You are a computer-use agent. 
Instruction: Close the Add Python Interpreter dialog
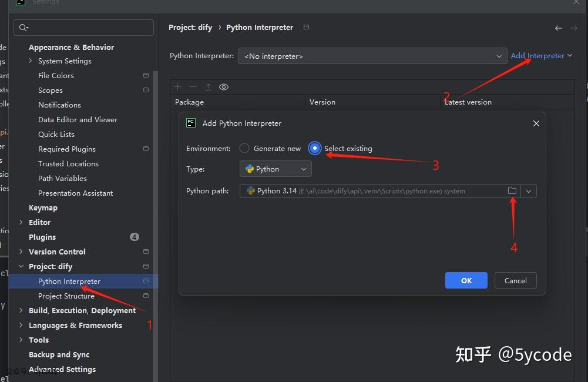[536, 123]
